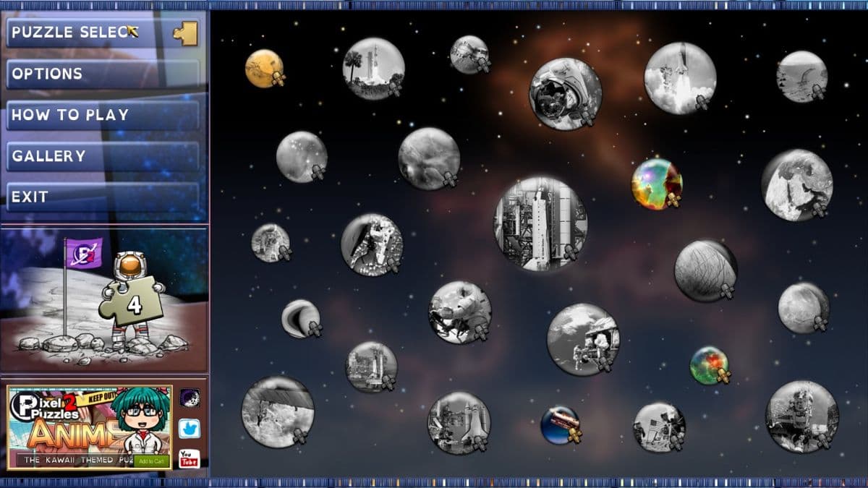868x488 pixels.
Task: Select the spacewalking astronaut puzzle bubble
Action: click(371, 244)
